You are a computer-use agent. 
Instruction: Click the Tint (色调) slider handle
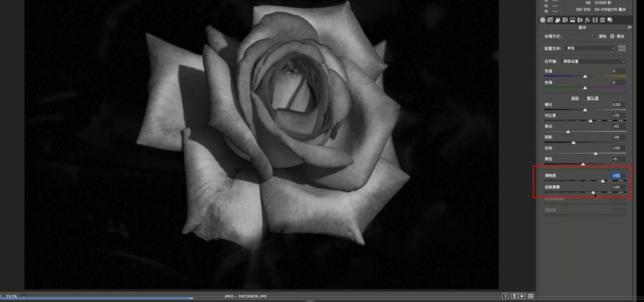[585, 88]
